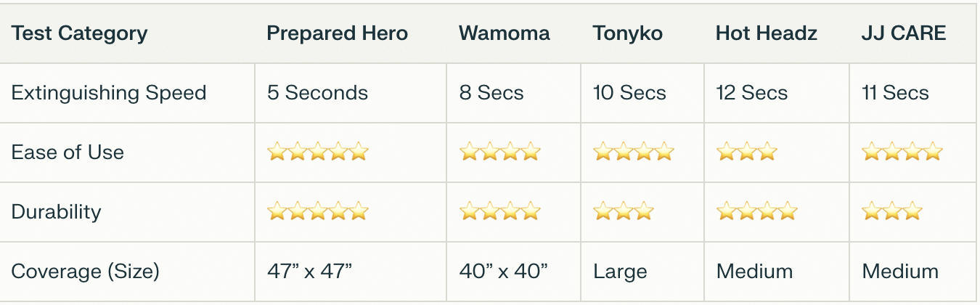Viewport: 980px width, 305px height.
Task: Select the Prepared Hero column header
Action: coord(338,33)
